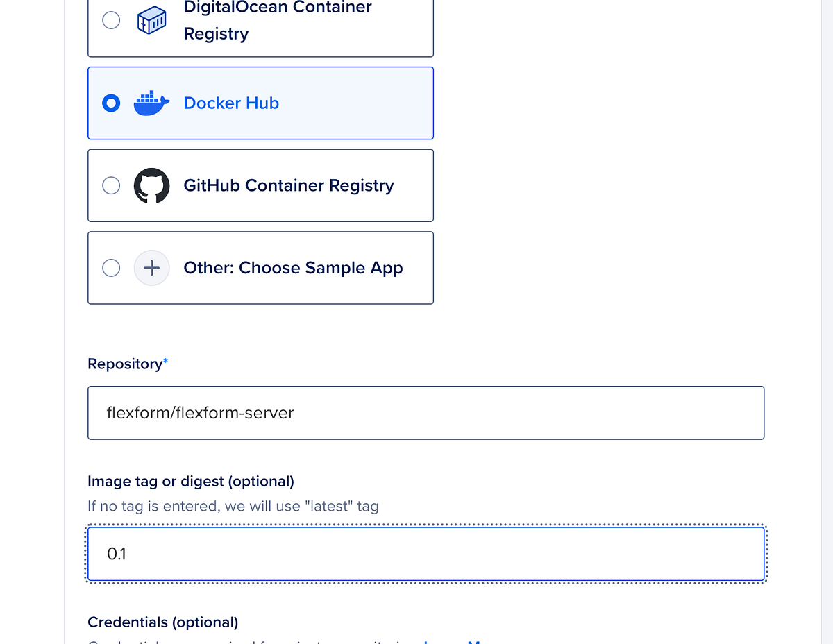This screenshot has height=644, width=833.
Task: Click the flexform/flexform-server repository text
Action: [x=199, y=412]
